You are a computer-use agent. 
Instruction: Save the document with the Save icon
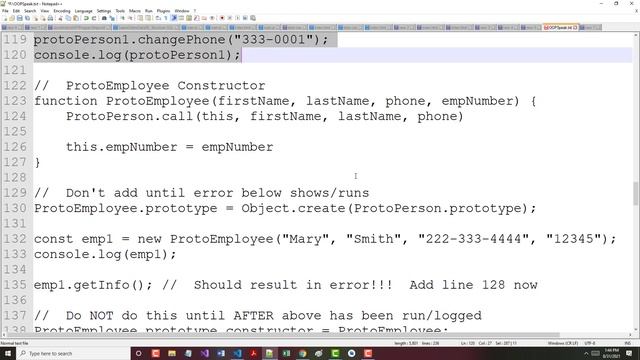coord(20,18)
